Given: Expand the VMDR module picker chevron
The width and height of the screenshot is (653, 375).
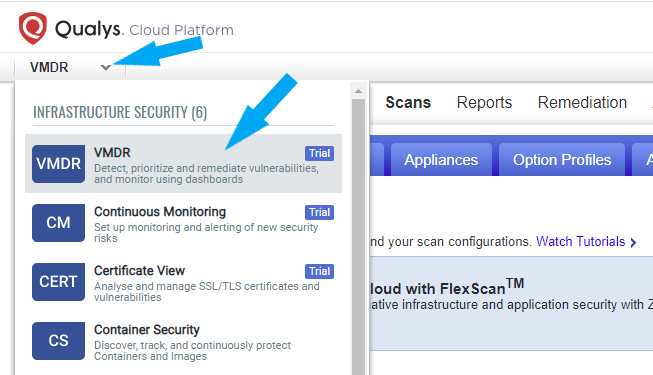Looking at the screenshot, I should tap(106, 68).
